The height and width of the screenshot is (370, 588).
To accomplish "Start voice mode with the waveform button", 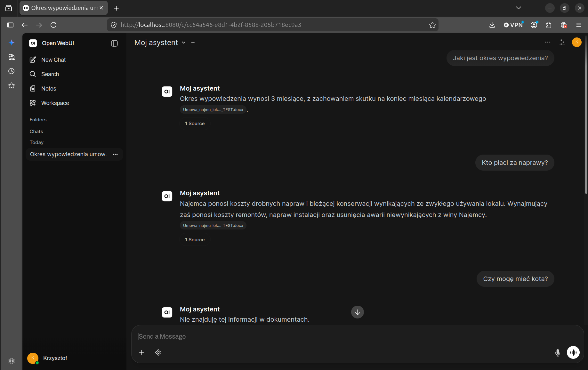I will [573, 352].
